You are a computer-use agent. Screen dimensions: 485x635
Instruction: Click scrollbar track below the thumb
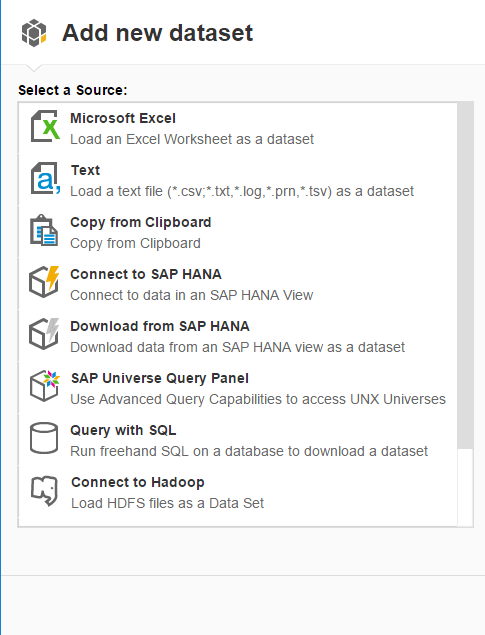[x=465, y=487]
